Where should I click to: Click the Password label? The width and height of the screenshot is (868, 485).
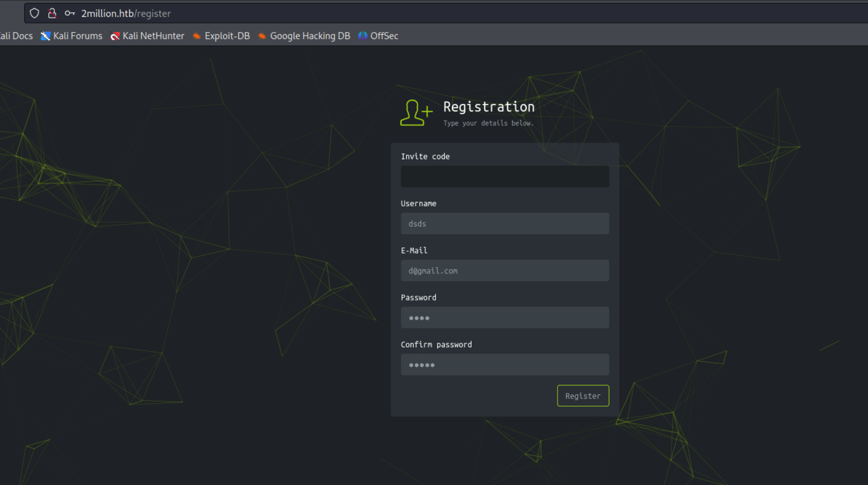tap(418, 297)
